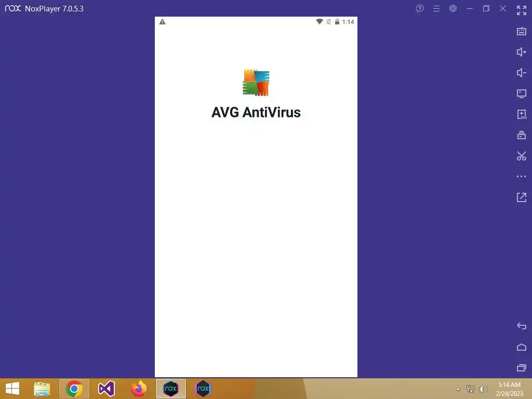Go to Android home screen
Screen dimensions: 532x399
pyautogui.click(x=522, y=347)
